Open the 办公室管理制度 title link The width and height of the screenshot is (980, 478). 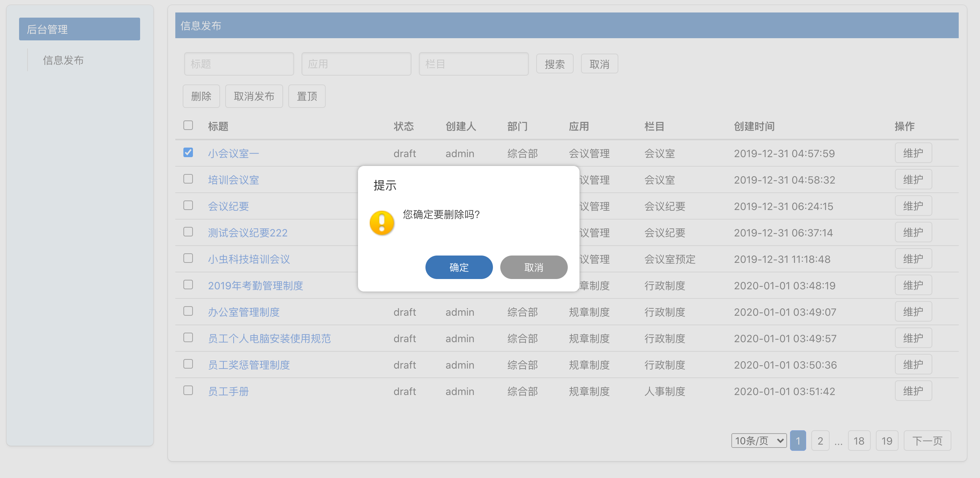(x=244, y=312)
